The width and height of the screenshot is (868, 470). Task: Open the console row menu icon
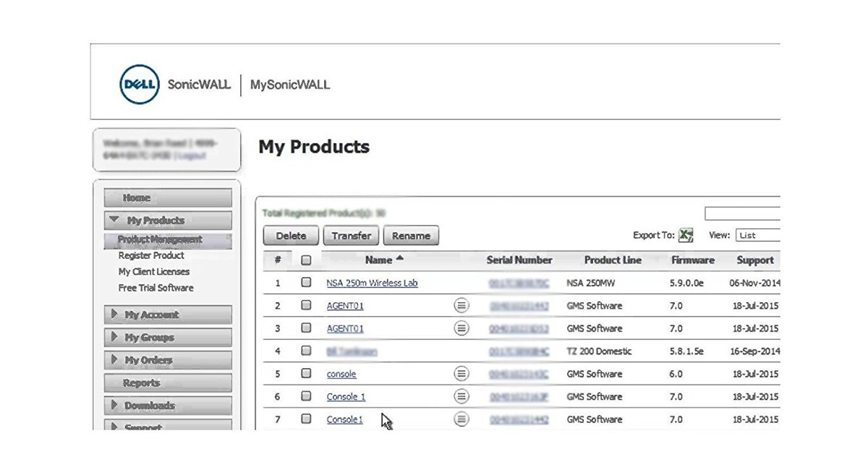[461, 374]
